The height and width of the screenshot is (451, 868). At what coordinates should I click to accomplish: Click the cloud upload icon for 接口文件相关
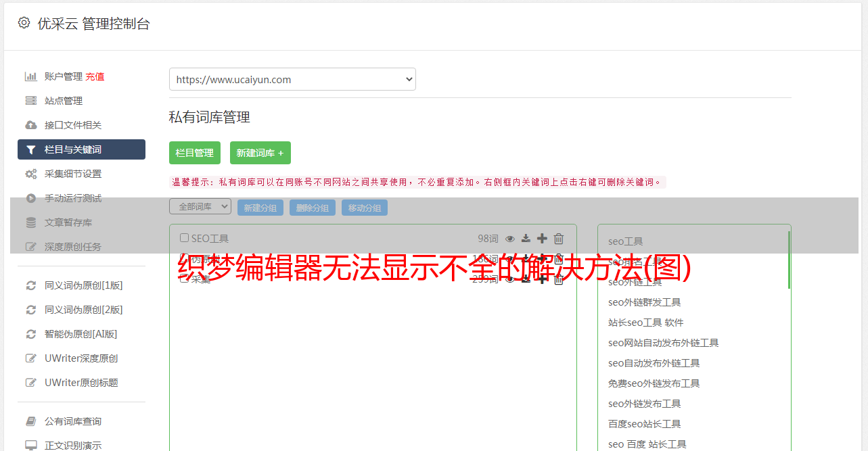pyautogui.click(x=31, y=125)
